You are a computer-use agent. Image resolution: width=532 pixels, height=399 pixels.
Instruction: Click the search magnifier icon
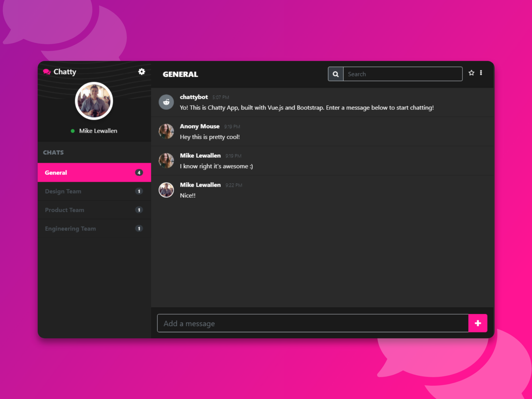click(x=335, y=74)
